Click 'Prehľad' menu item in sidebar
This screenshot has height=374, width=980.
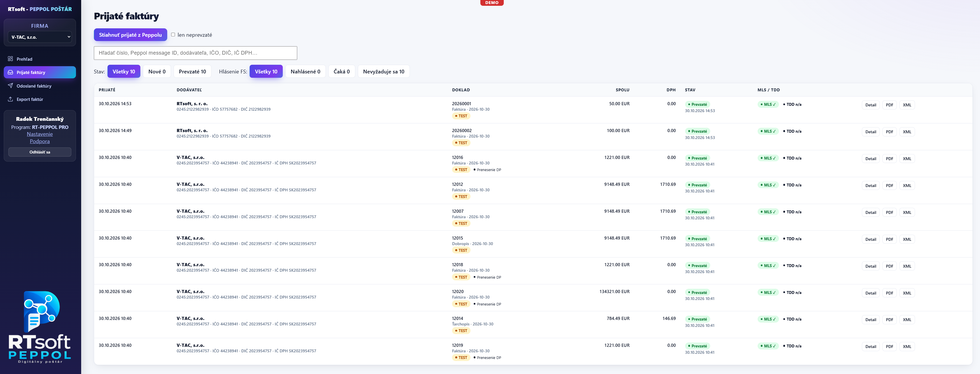(x=40, y=59)
